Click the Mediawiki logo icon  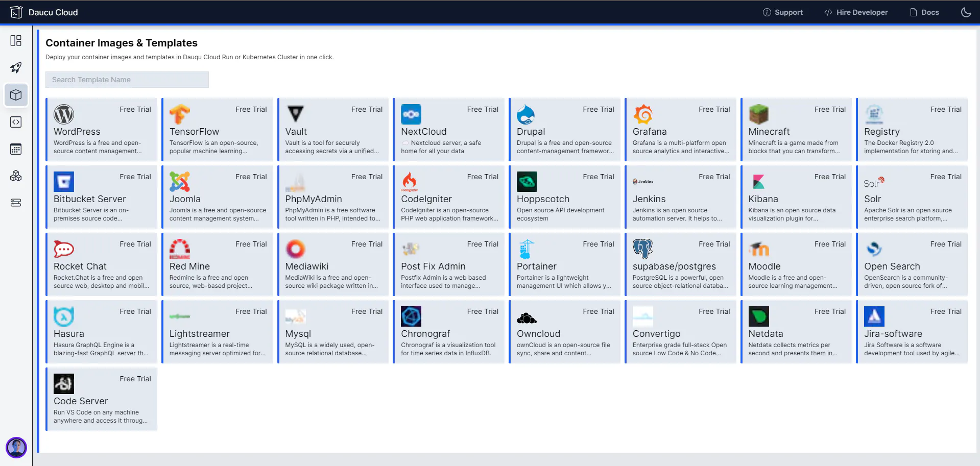point(296,249)
